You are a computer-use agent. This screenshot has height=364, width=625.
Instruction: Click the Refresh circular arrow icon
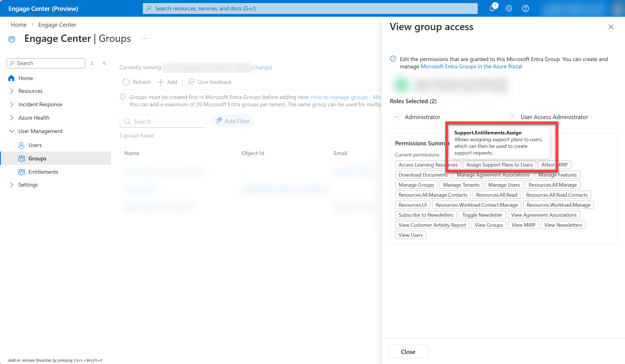click(126, 82)
